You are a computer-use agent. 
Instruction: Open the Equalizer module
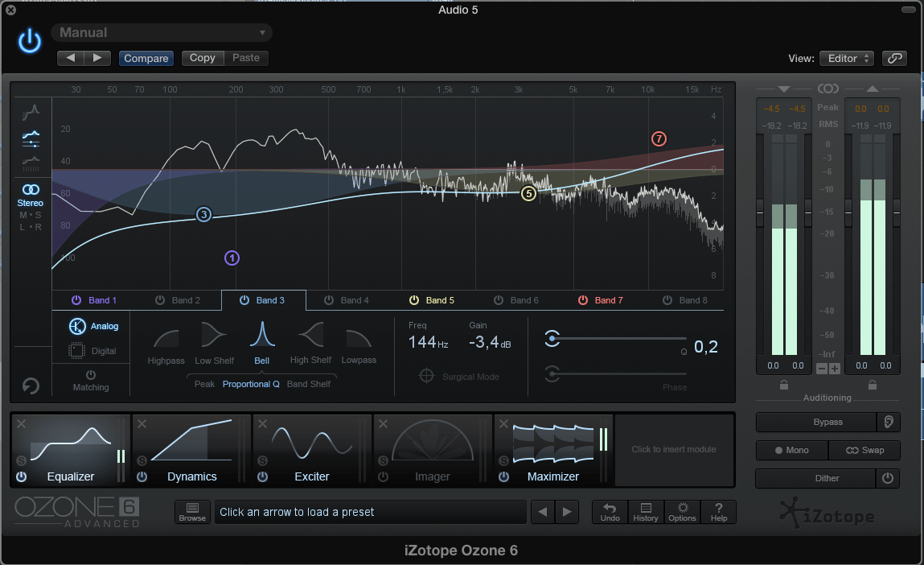(71, 451)
